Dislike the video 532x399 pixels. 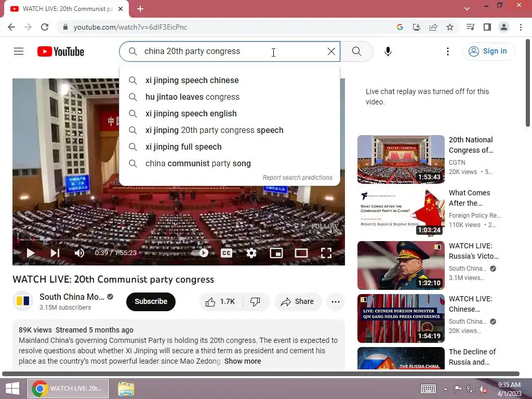(x=256, y=302)
